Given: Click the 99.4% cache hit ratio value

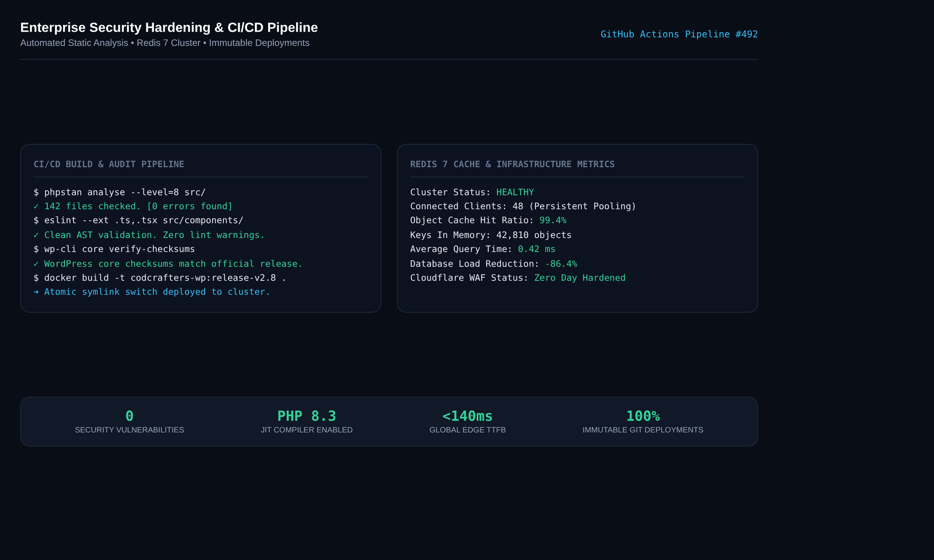Looking at the screenshot, I should coord(553,220).
